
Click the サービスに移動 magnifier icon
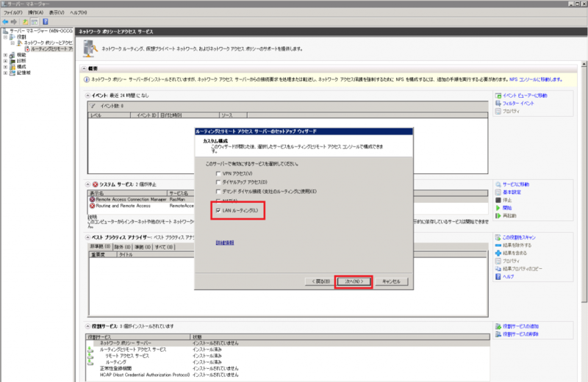(x=498, y=184)
